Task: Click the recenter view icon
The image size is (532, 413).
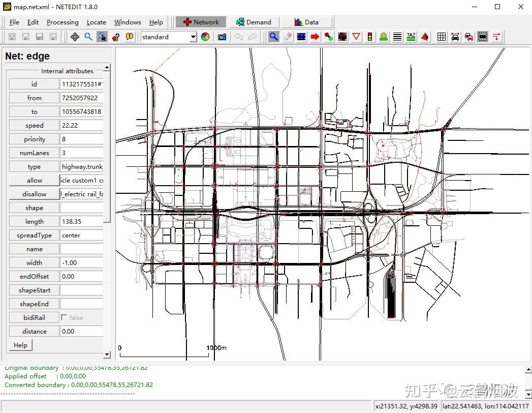Action: pyautogui.click(x=75, y=37)
